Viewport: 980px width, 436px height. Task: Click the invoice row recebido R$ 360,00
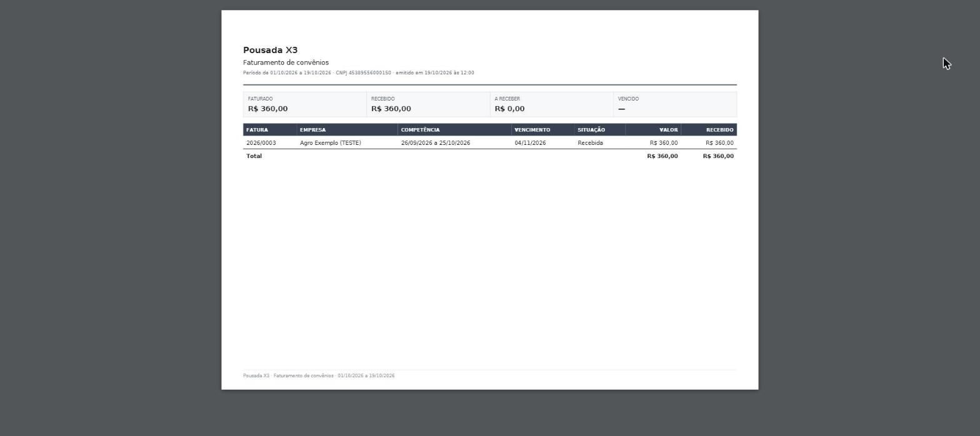[x=719, y=143]
